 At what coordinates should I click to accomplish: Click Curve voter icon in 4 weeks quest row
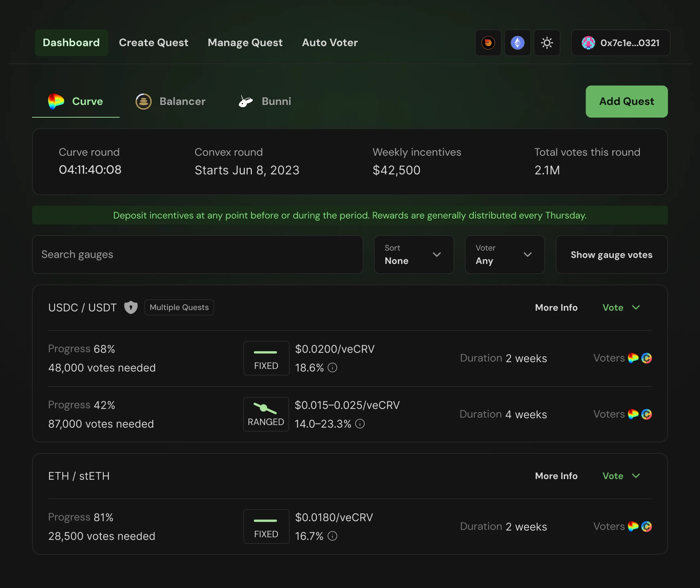click(x=633, y=414)
